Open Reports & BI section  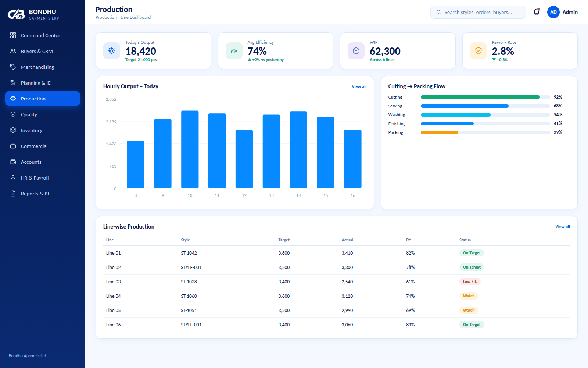(x=43, y=194)
